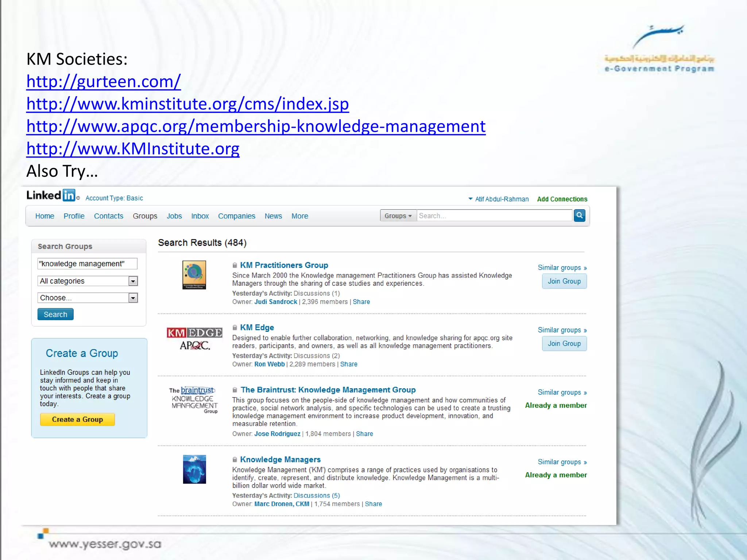The image size is (747, 560).
Task: Open the Knowledge Managers iceberg thumbnail
Action: (194, 469)
